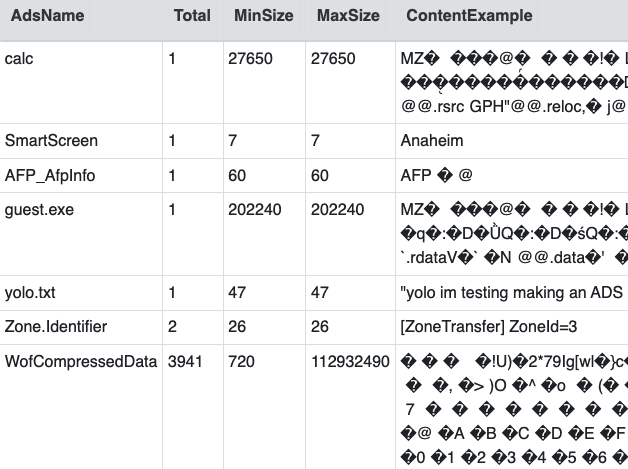
Task: Click the Anaheim content example cell
Action: 432,141
